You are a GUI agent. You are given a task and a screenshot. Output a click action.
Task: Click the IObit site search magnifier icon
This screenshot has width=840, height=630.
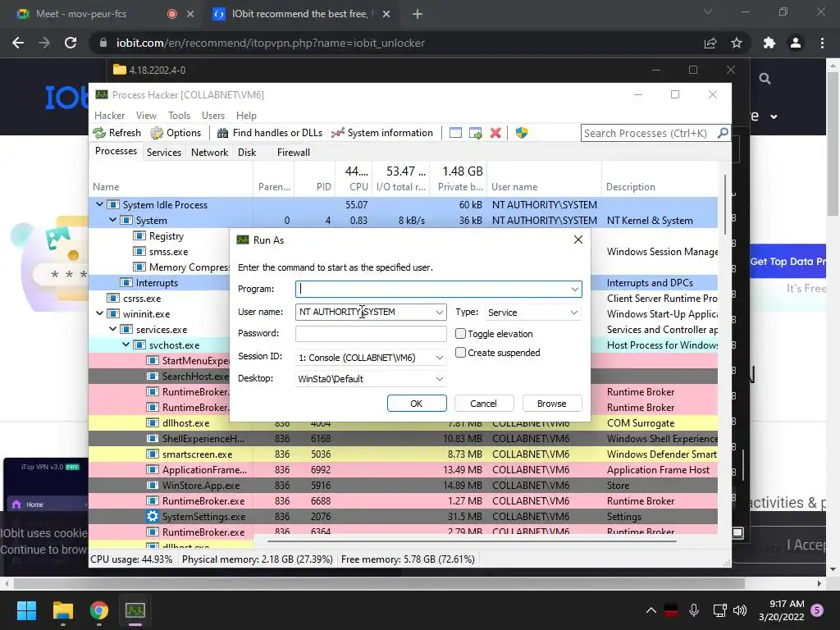pyautogui.click(x=765, y=79)
